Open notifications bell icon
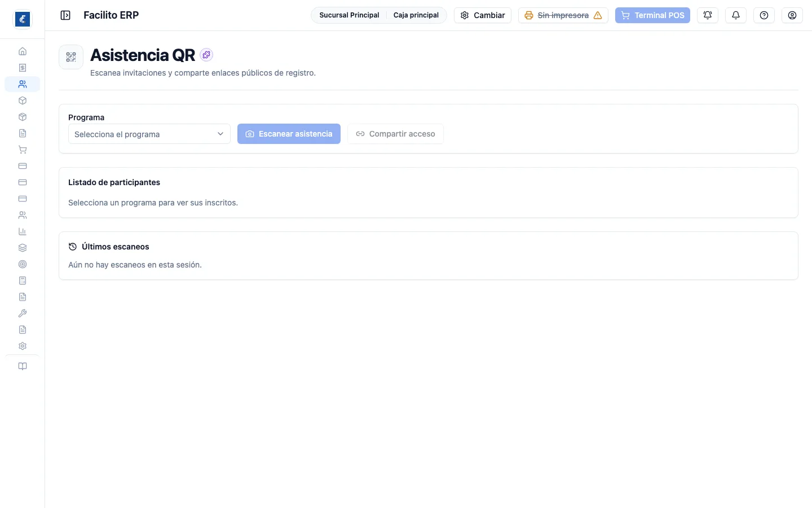The image size is (812, 508). (x=736, y=15)
